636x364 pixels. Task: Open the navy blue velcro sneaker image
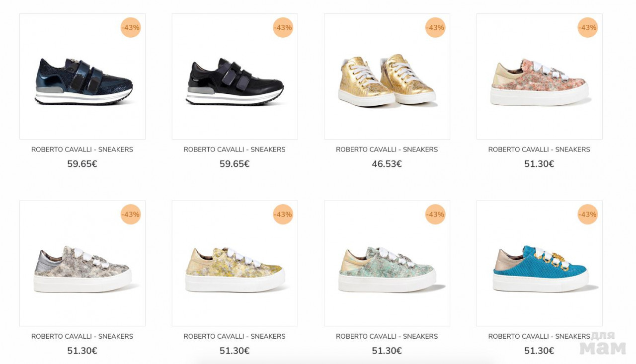[82, 81]
